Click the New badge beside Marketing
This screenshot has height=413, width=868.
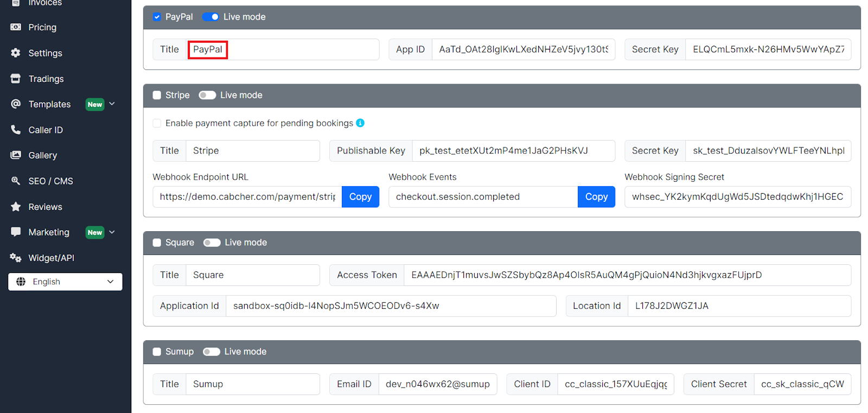[95, 232]
